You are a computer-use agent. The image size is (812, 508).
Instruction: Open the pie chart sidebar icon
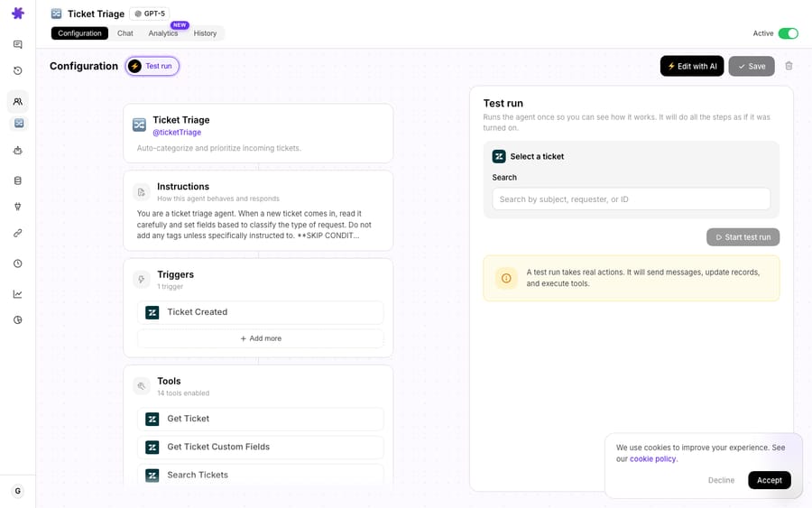point(18,320)
